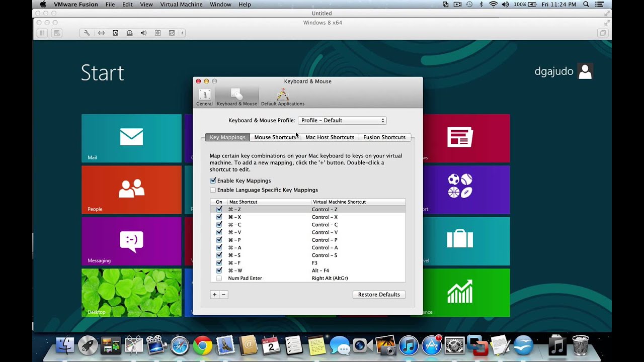The image size is (644, 362).
Task: Switch to the Fusion Shortcuts tab
Action: [x=384, y=137]
